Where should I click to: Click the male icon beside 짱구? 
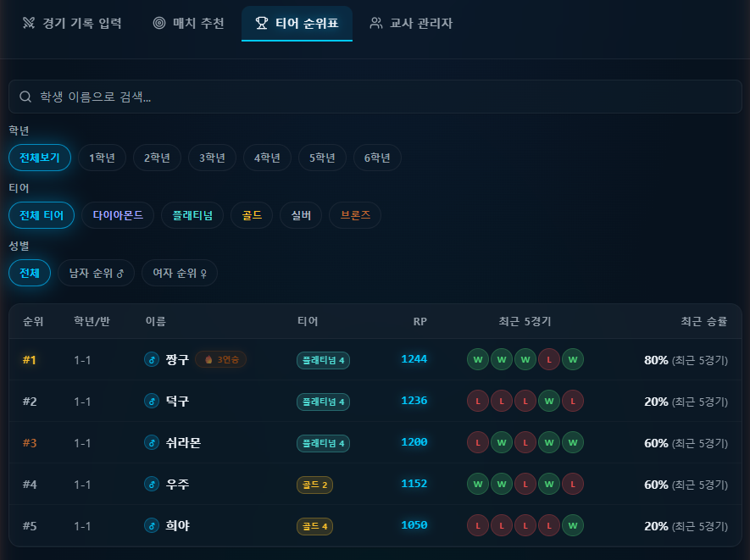click(152, 359)
